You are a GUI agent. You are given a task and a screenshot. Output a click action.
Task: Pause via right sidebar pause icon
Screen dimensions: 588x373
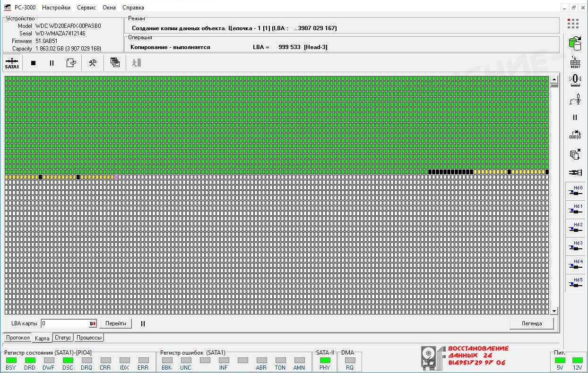(x=575, y=118)
